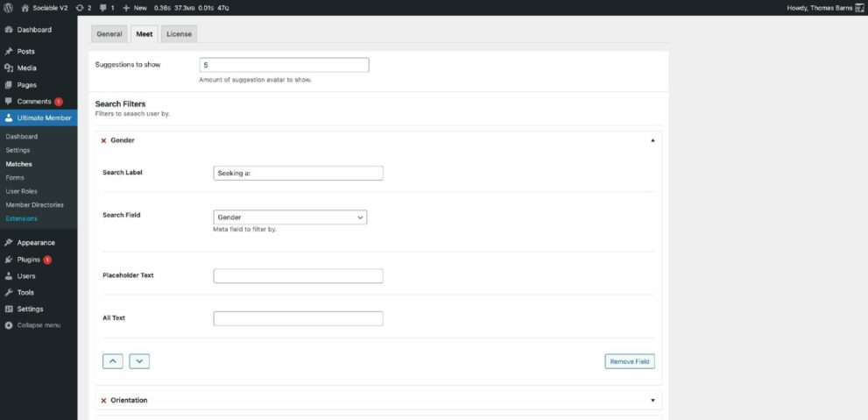Expand the Orientation filter panel arrow
Screen dimensions: 868x420
point(653,400)
